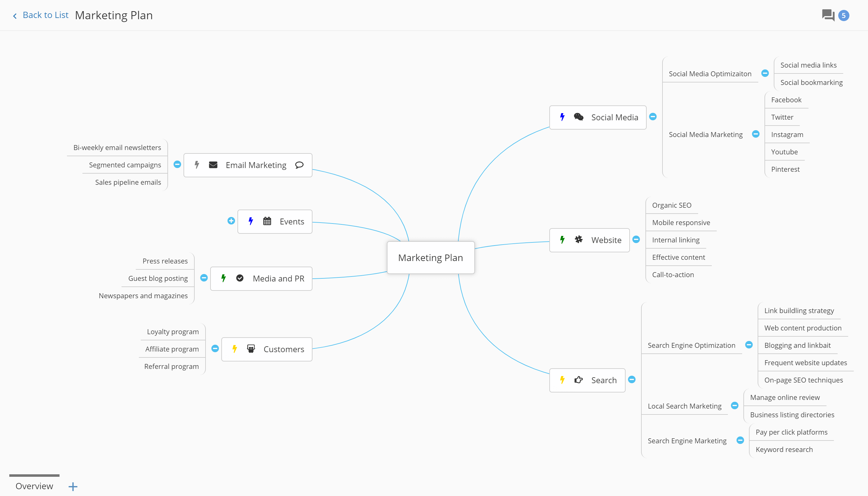Open the Overview tab
868x496 pixels.
pos(35,486)
